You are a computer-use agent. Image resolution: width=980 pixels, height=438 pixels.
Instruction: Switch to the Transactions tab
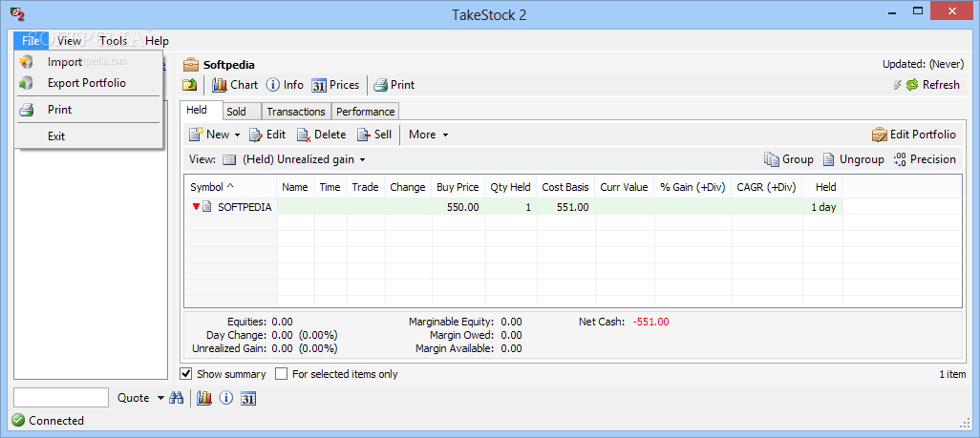coord(296,112)
